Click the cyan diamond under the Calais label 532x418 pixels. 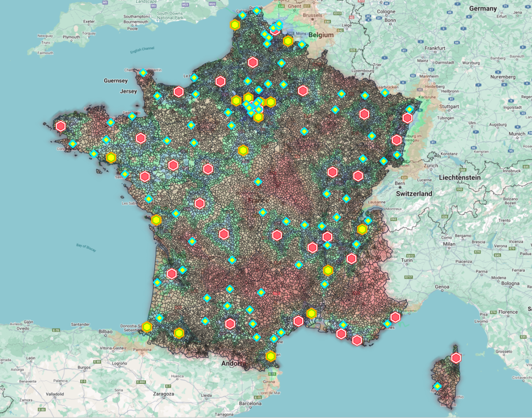(243, 16)
